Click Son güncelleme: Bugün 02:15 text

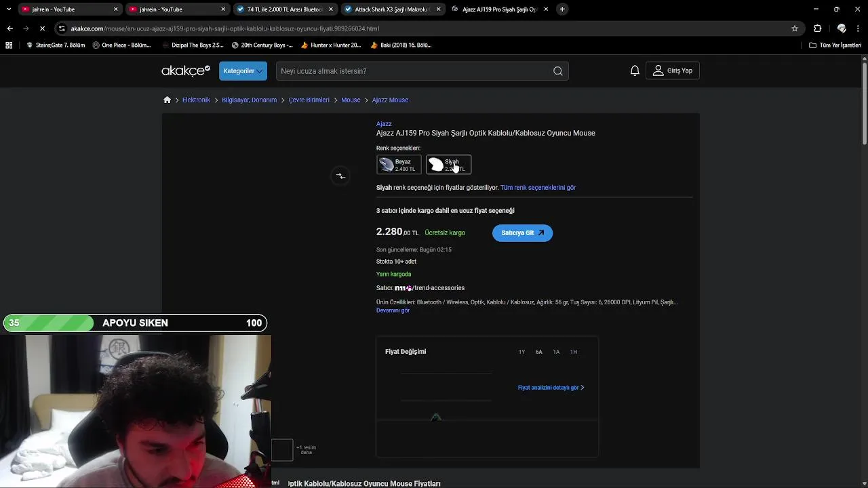click(414, 249)
